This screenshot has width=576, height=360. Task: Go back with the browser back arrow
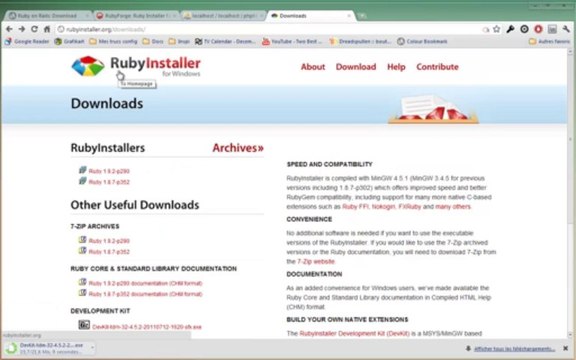tap(10, 29)
